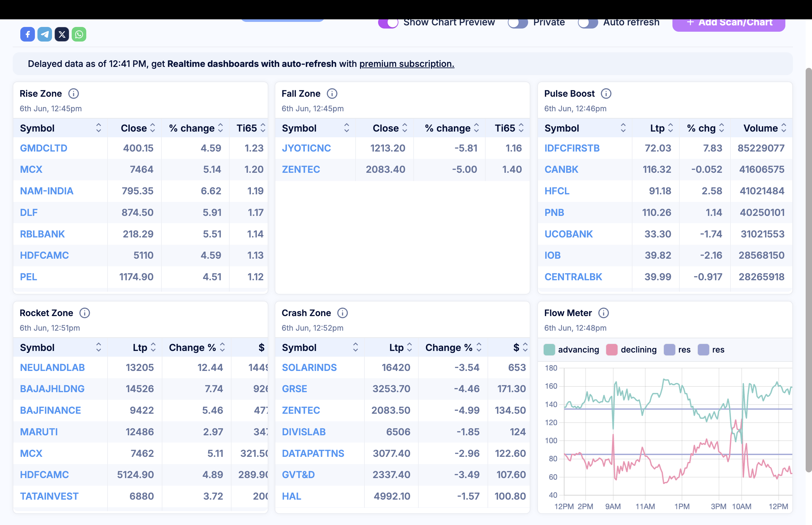The height and width of the screenshot is (525, 812).
Task: Toggle second res legend swatch
Action: (703, 350)
